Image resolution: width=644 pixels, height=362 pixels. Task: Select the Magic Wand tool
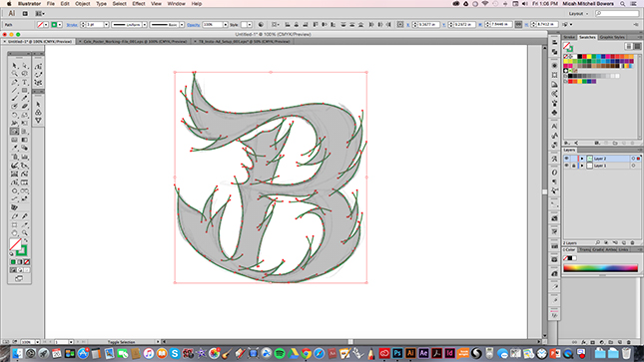point(15,74)
